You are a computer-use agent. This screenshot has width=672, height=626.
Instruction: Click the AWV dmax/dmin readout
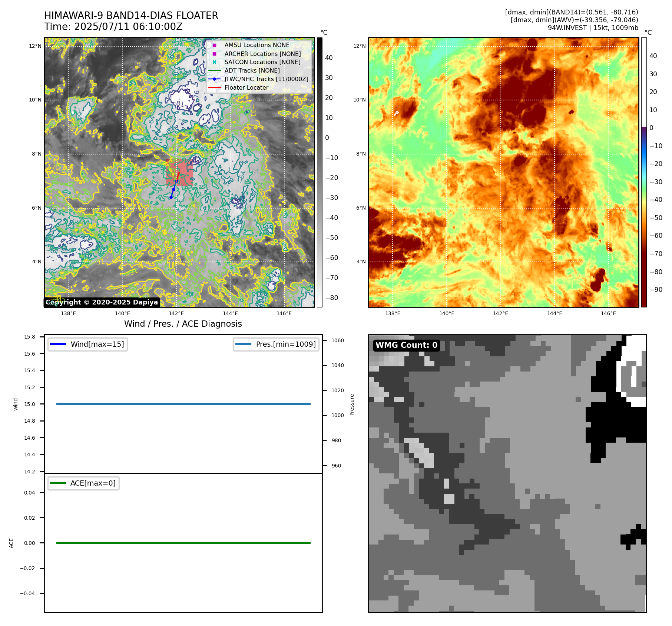tap(574, 20)
